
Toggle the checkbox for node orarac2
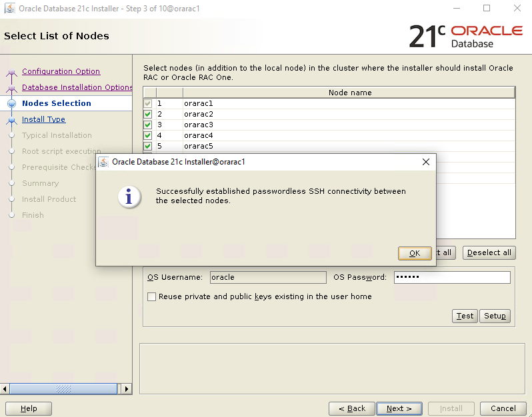[x=147, y=115]
